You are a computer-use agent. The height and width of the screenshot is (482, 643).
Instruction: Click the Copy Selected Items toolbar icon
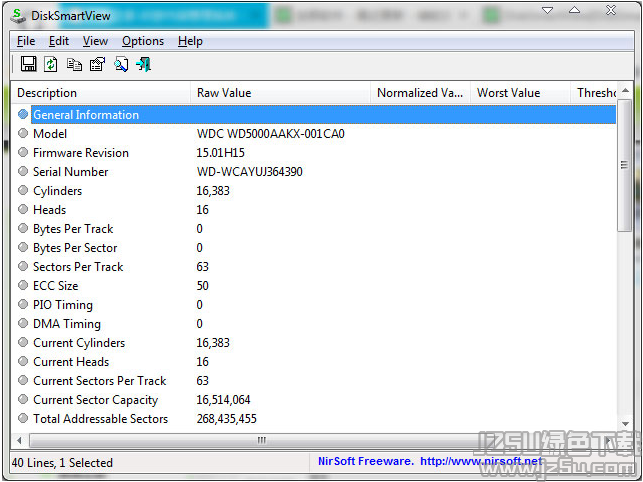(74, 64)
